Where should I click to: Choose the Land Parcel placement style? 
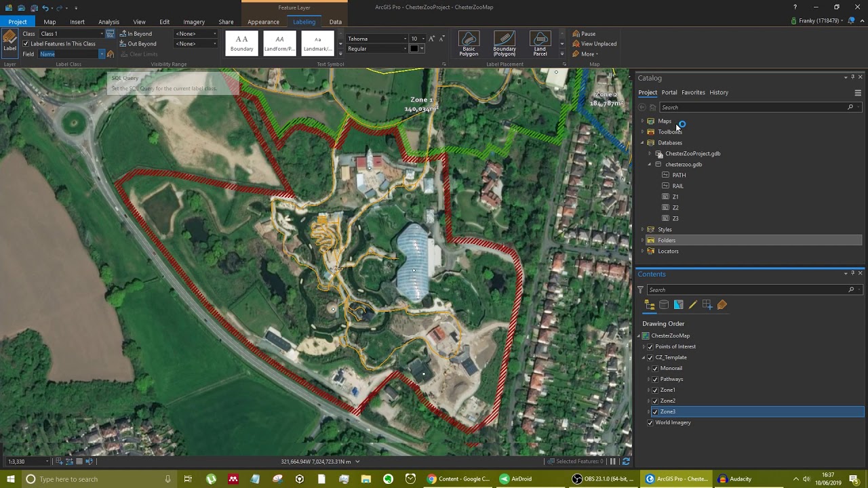click(x=540, y=43)
